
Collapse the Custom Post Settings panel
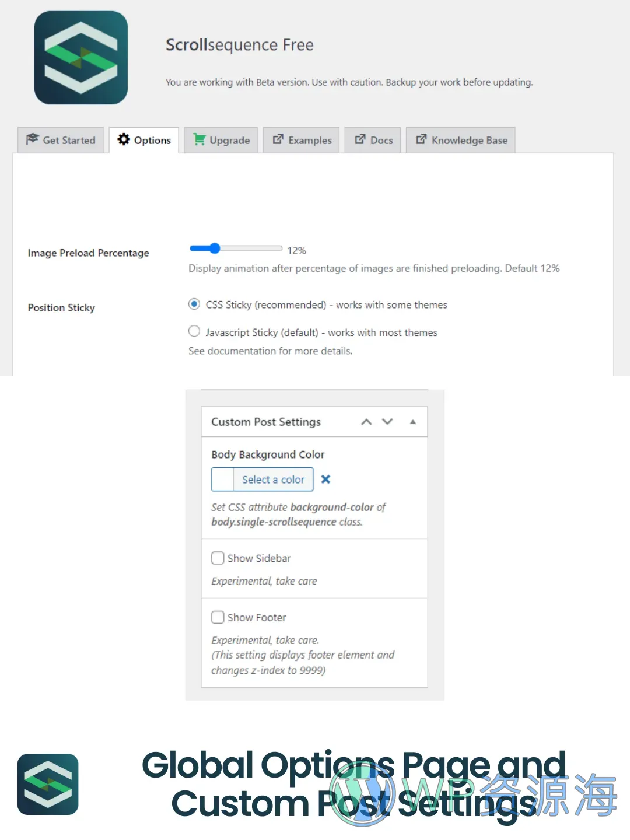(x=413, y=422)
